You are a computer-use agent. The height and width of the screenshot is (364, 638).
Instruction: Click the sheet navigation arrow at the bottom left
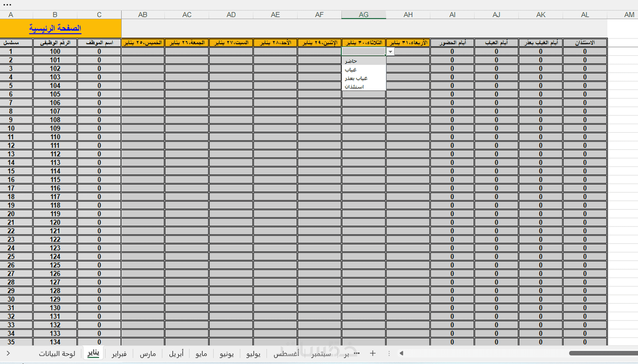coord(8,353)
